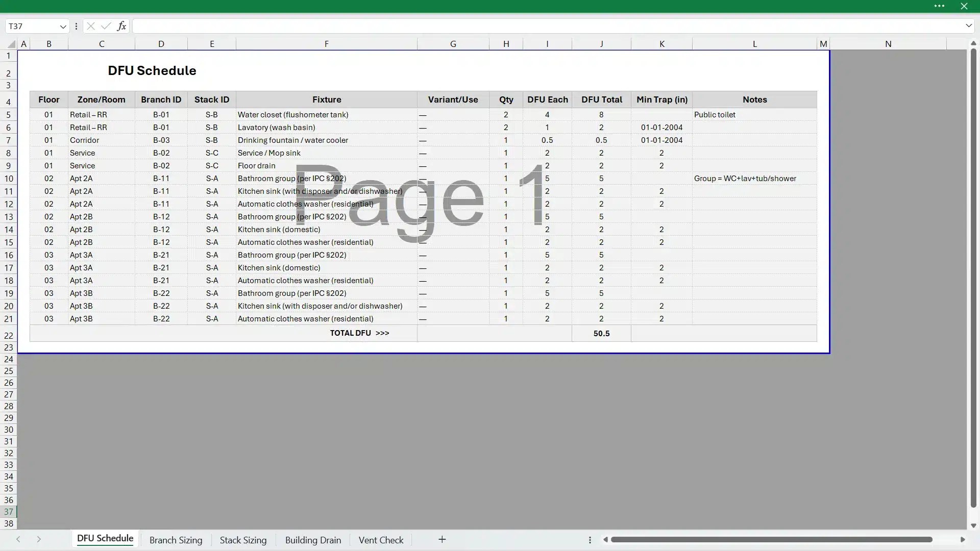The image size is (980, 551).
Task: Open the three-dot title bar options
Action: click(939, 6)
